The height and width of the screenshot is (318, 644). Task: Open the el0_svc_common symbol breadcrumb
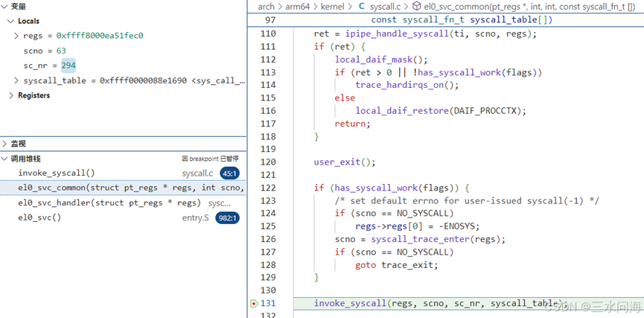pos(529,6)
